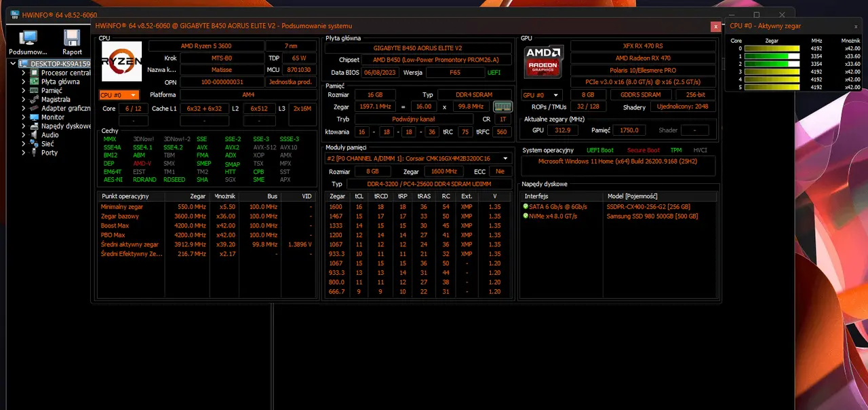This screenshot has height=410, width=868.
Task: Click the UEFI label beside BIOS version
Action: [494, 72]
